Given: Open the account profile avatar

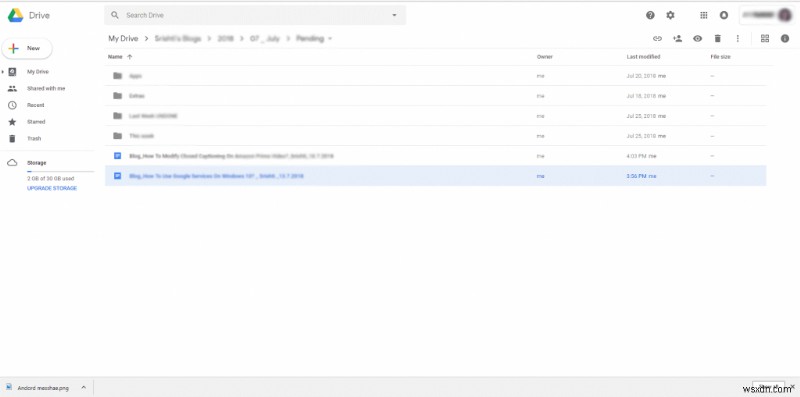Looking at the screenshot, I should 785,15.
